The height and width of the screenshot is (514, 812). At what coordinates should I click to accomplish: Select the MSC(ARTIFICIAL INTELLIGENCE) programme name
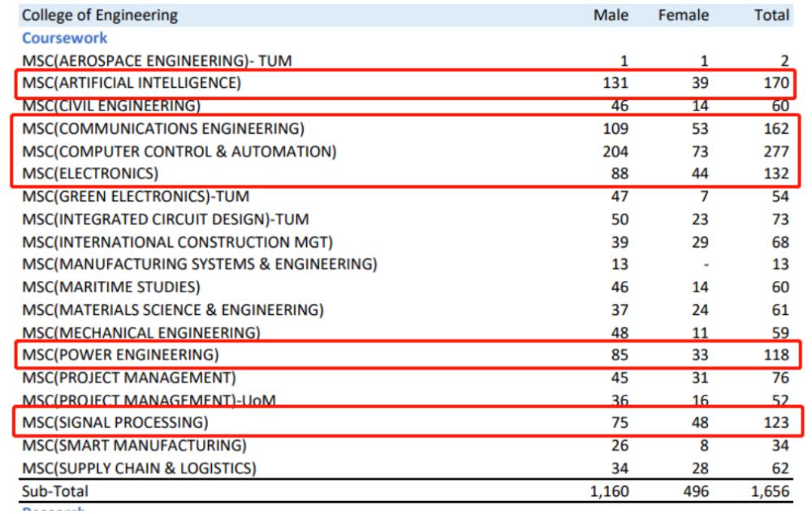coord(132,83)
